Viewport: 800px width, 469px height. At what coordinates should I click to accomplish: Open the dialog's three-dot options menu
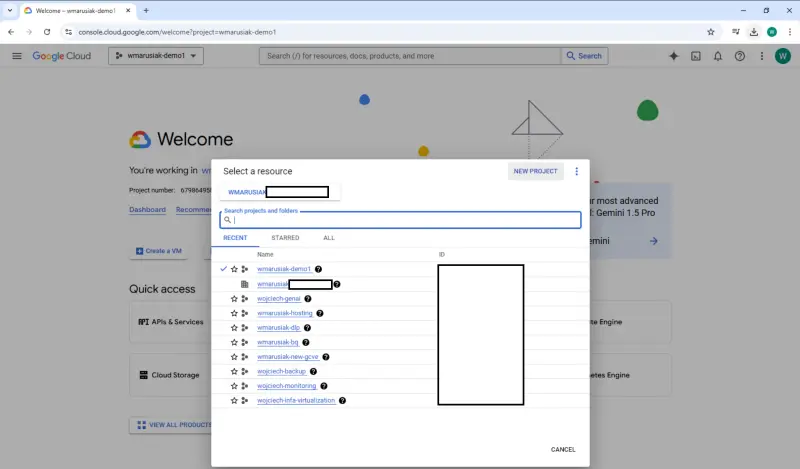tap(577, 171)
